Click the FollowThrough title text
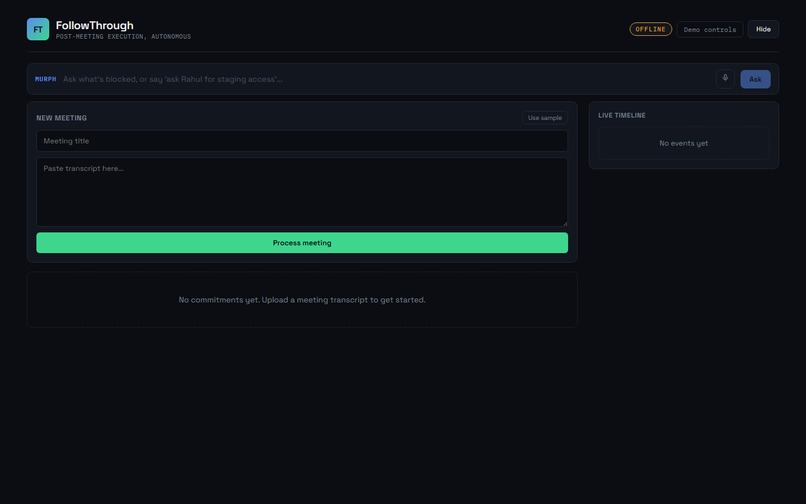806x504 pixels. click(95, 25)
